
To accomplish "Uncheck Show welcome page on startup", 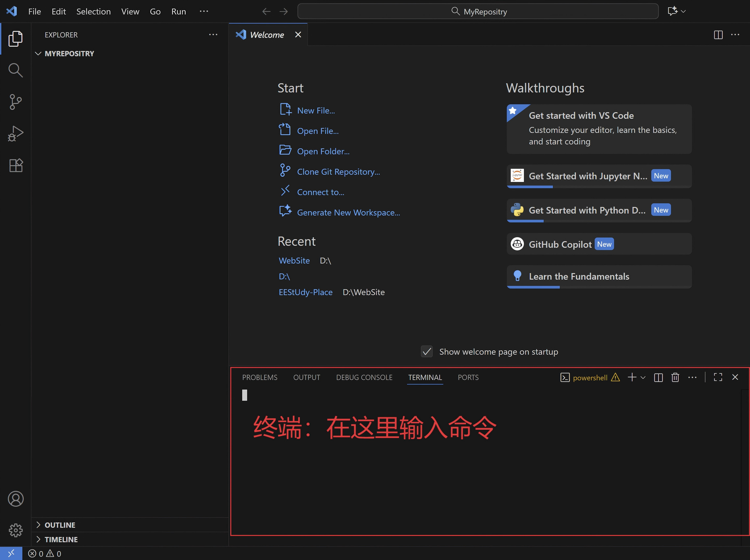I will pos(427,351).
